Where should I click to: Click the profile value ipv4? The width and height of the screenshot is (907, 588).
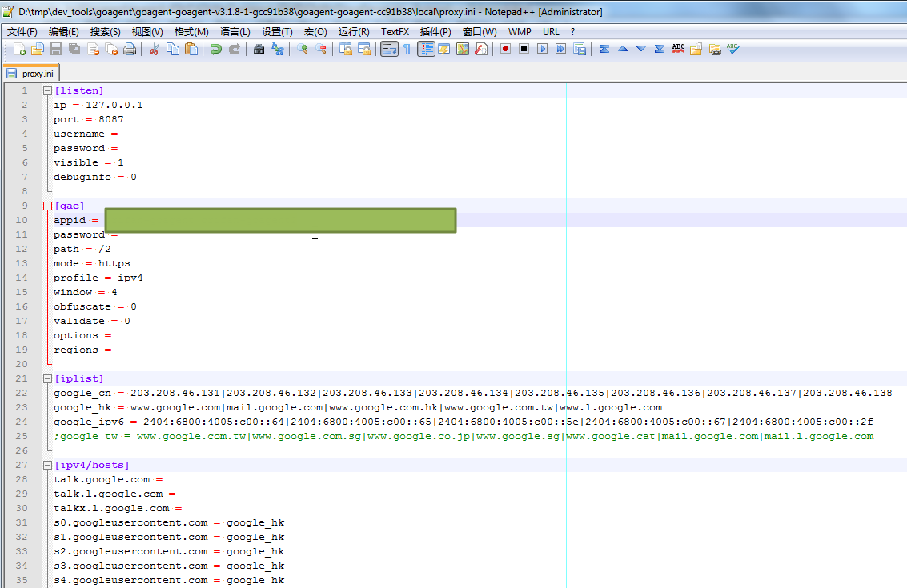coord(130,278)
